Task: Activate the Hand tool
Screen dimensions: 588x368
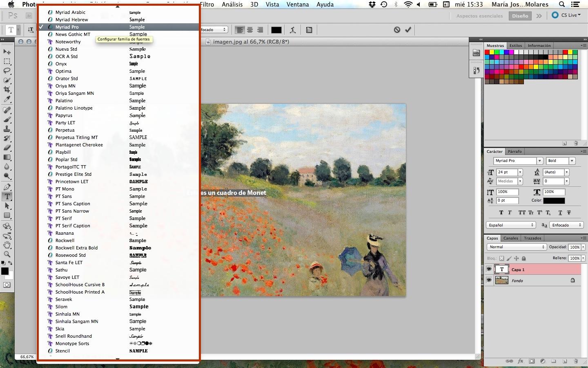Action: point(7,245)
